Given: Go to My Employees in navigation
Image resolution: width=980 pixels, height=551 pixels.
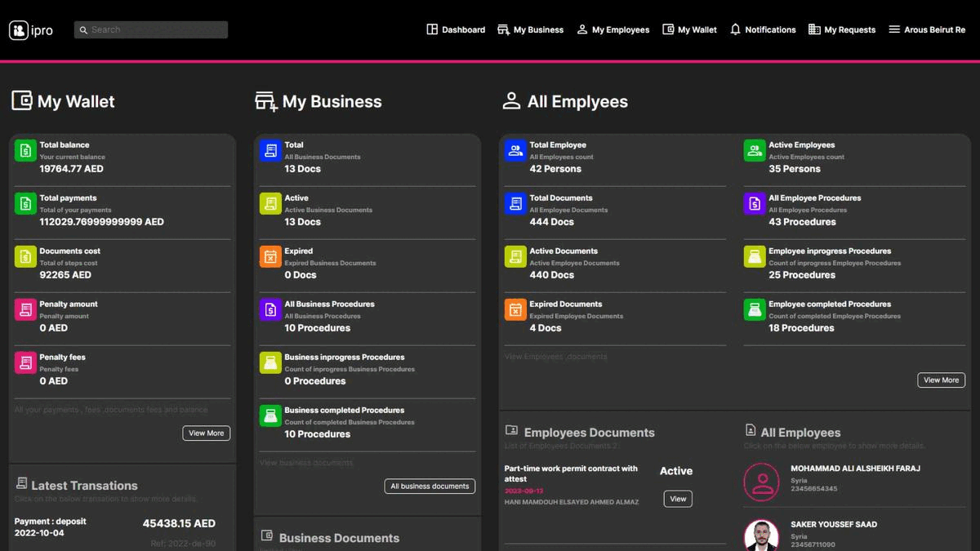Looking at the screenshot, I should click(612, 29).
